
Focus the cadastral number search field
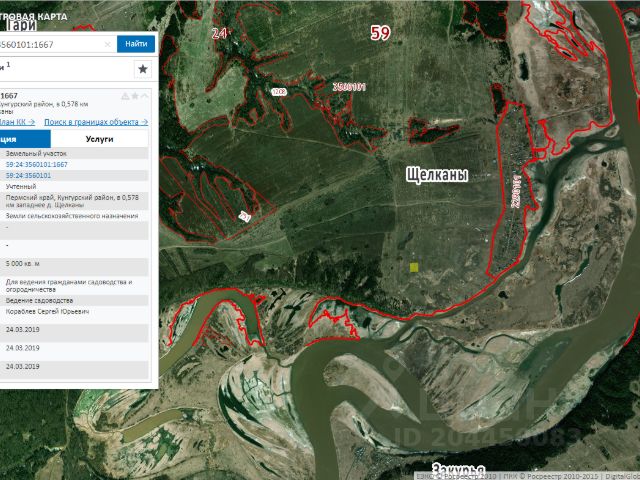click(x=50, y=44)
